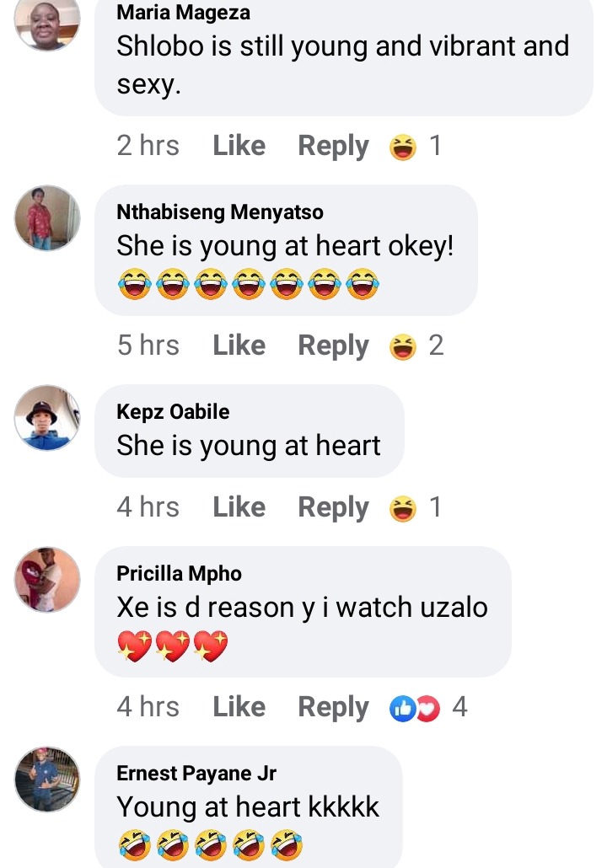Like Nthabiseng Menyatso's comment
This screenshot has height=868, width=607.
(x=239, y=346)
